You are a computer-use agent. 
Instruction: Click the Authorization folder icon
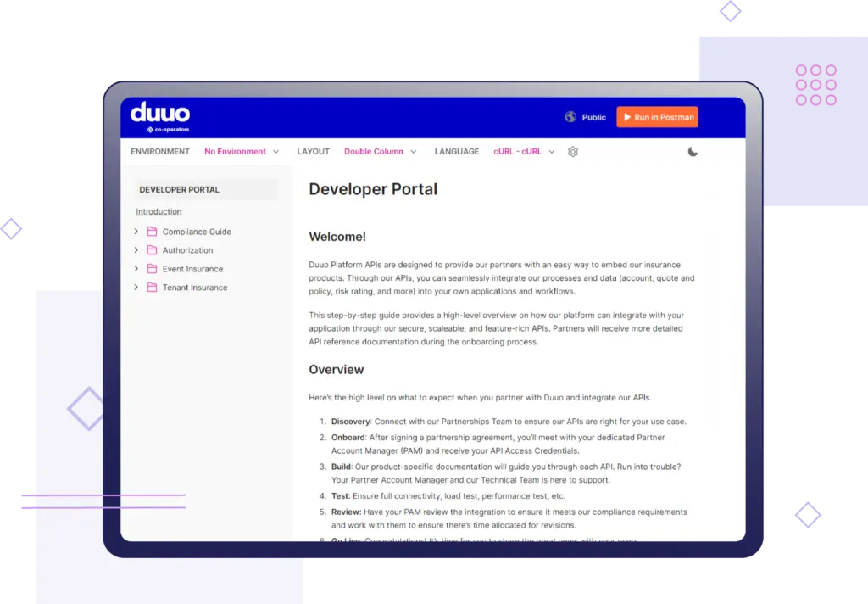tap(152, 249)
